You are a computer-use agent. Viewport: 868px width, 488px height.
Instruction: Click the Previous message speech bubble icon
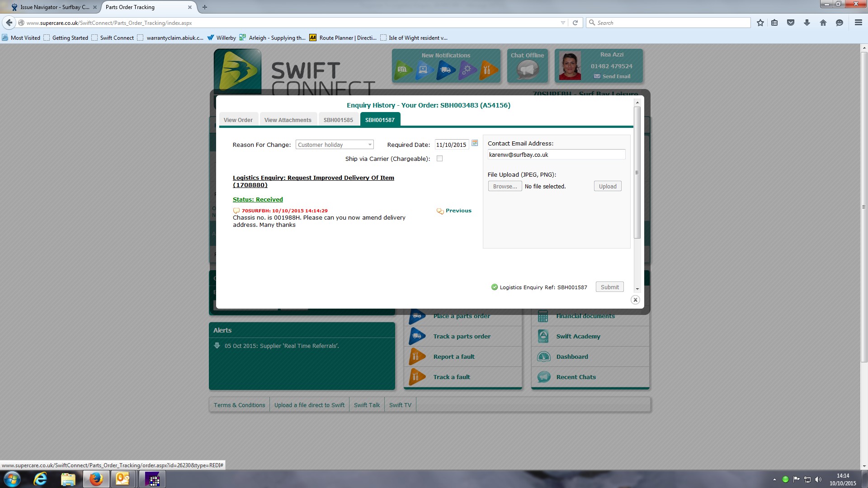coord(440,211)
